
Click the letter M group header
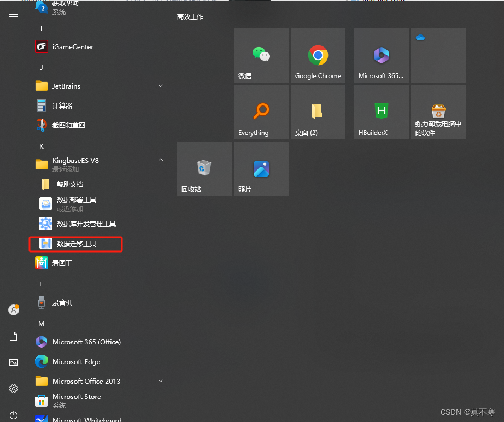[x=42, y=323]
